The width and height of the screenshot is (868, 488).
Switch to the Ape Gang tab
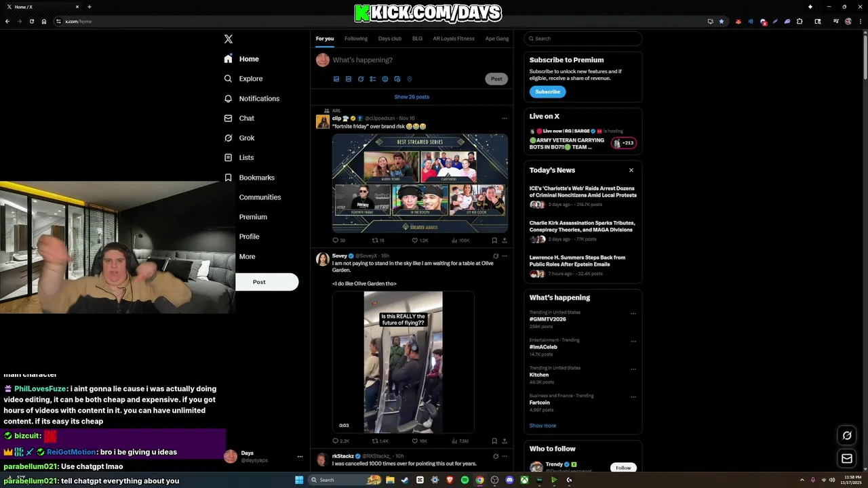point(497,39)
